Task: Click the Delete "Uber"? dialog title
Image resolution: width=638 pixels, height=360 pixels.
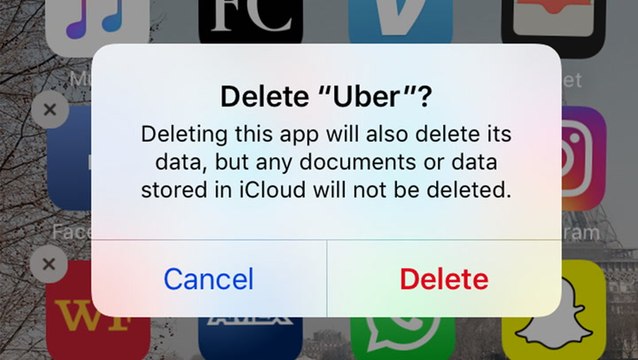Action: pos(326,97)
